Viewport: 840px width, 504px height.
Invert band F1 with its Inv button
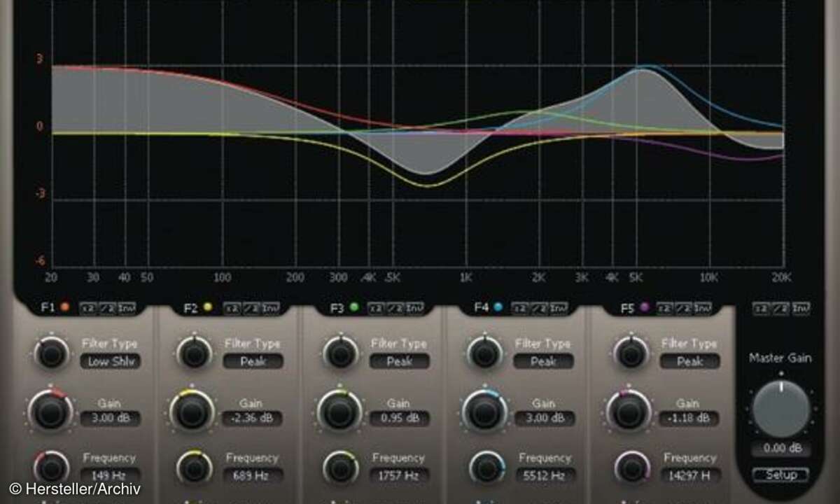click(x=127, y=307)
